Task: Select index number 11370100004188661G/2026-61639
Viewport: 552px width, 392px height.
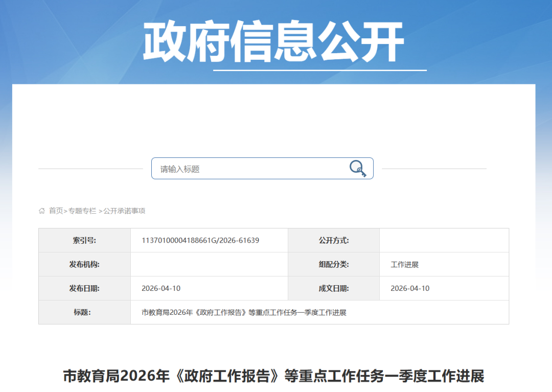Action: tap(200, 240)
